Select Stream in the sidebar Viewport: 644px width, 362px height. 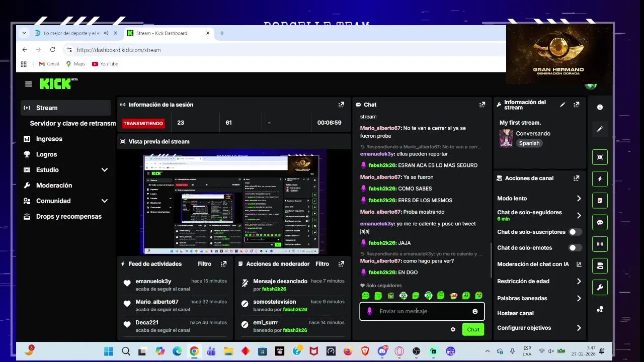(x=65, y=108)
